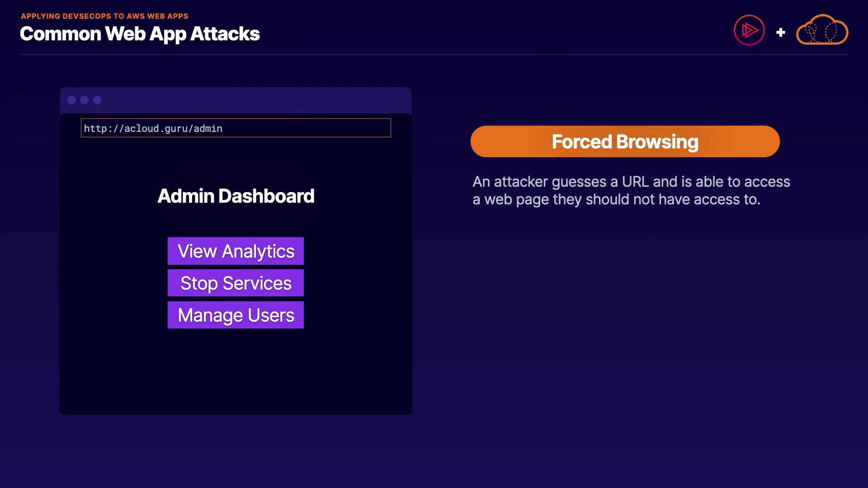Screen dimensions: 868x488
Task: Click the Common Web App Attacks title
Action: (140, 34)
